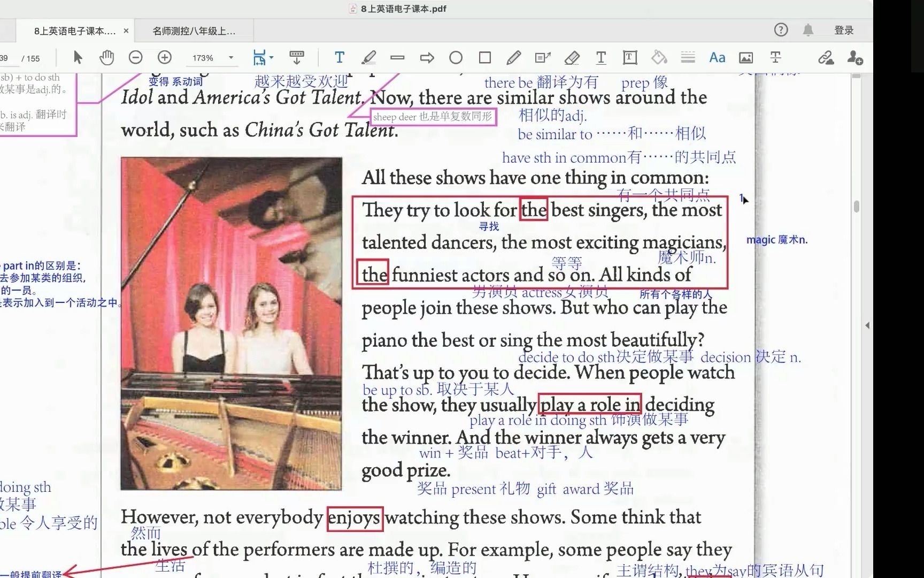
Task: Click the insert image tool
Action: 746,57
